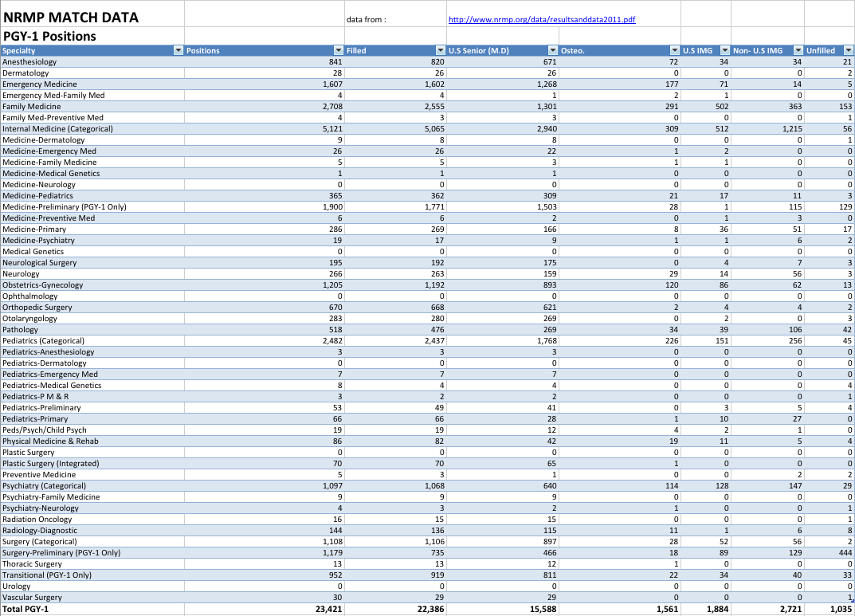The width and height of the screenshot is (855, 616).
Task: Select the Surgery-Preliminary (PGY-1 Only) label
Action: click(x=92, y=553)
